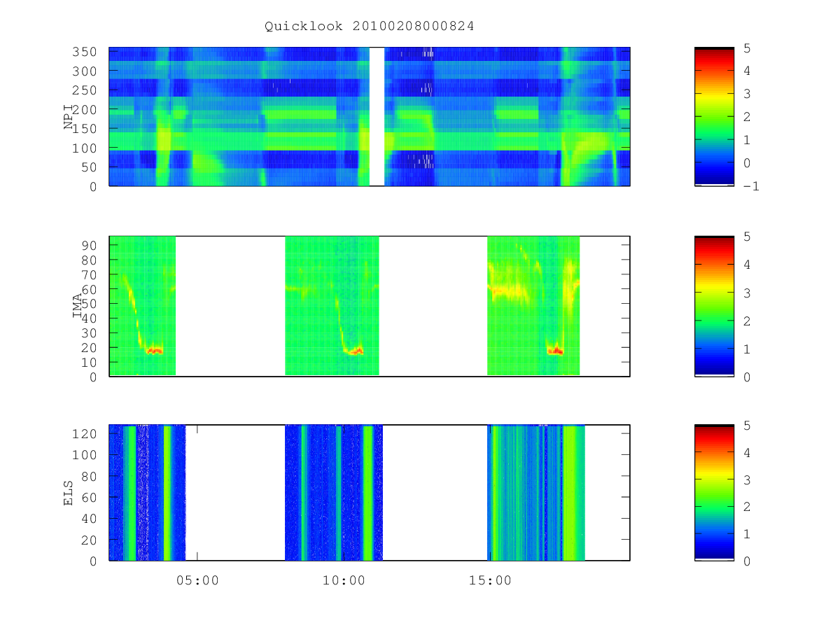This screenshot has width=840, height=630.
Task: Click the 5 label on IMA color scale
Action: tap(746, 237)
